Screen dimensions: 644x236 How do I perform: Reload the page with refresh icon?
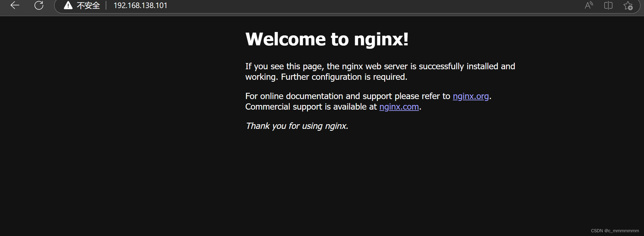coord(39,5)
